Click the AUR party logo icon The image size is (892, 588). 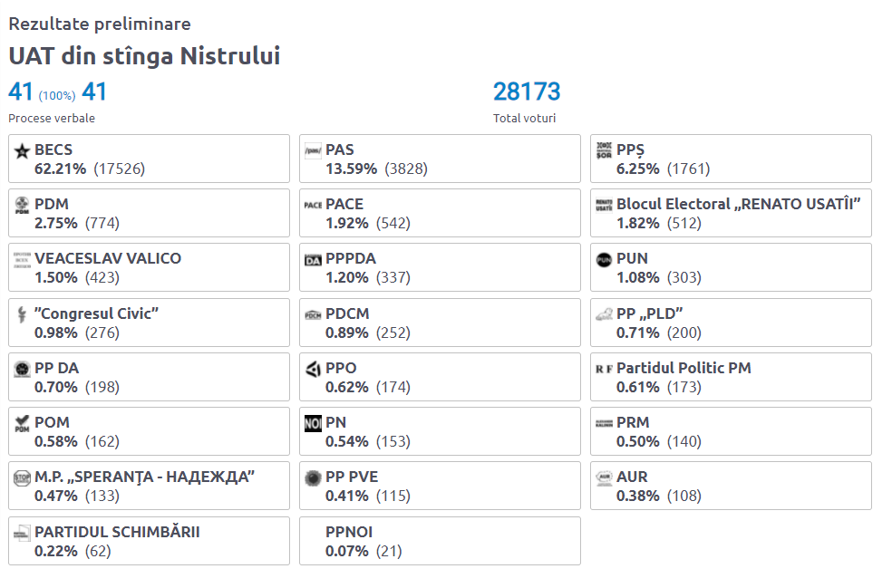pyautogui.click(x=604, y=478)
